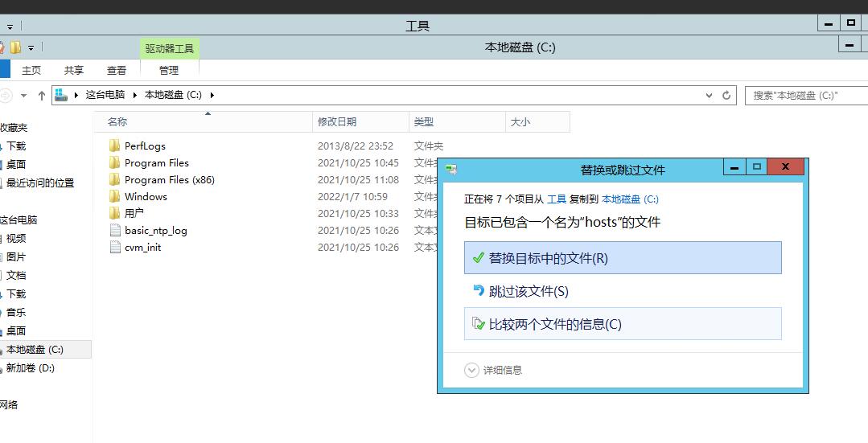Click the cvm_init text file icon
This screenshot has width=868, height=443.
tap(114, 248)
